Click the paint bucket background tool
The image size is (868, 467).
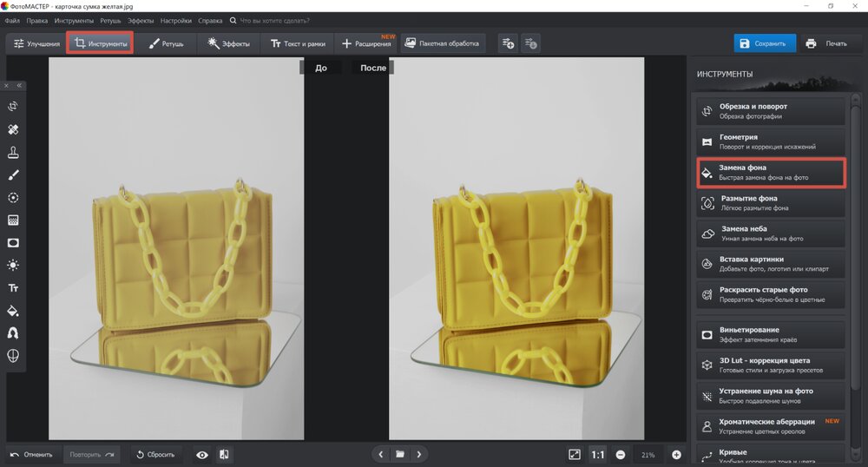13,311
